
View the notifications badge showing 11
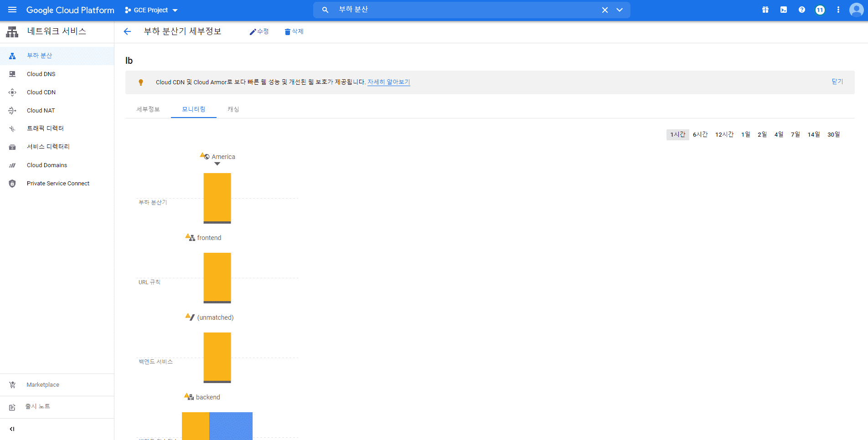point(820,10)
